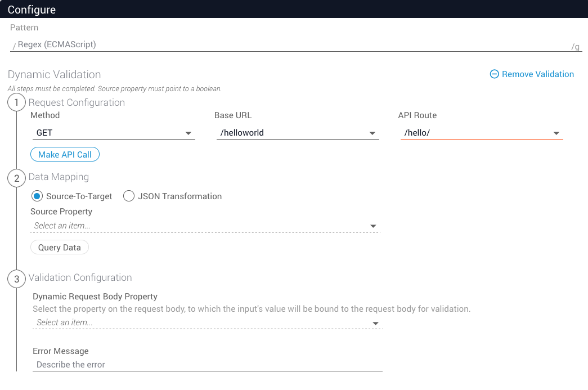Image resolution: width=588 pixels, height=390 pixels.
Task: Open the API Route /hello/ dropdown
Action: point(481,133)
